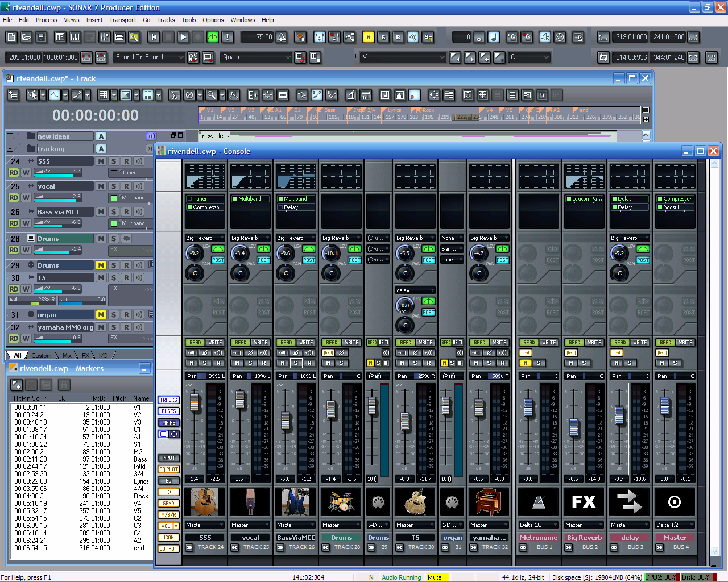
Task: Click the acoustic guitar icon on 555 strip
Action: [x=205, y=502]
